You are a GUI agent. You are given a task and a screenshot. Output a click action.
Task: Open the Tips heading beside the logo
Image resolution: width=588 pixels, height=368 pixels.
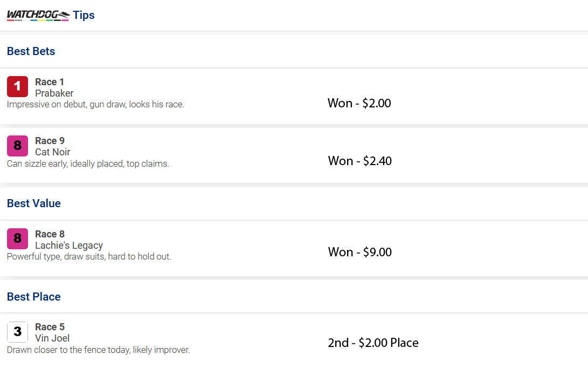point(84,15)
